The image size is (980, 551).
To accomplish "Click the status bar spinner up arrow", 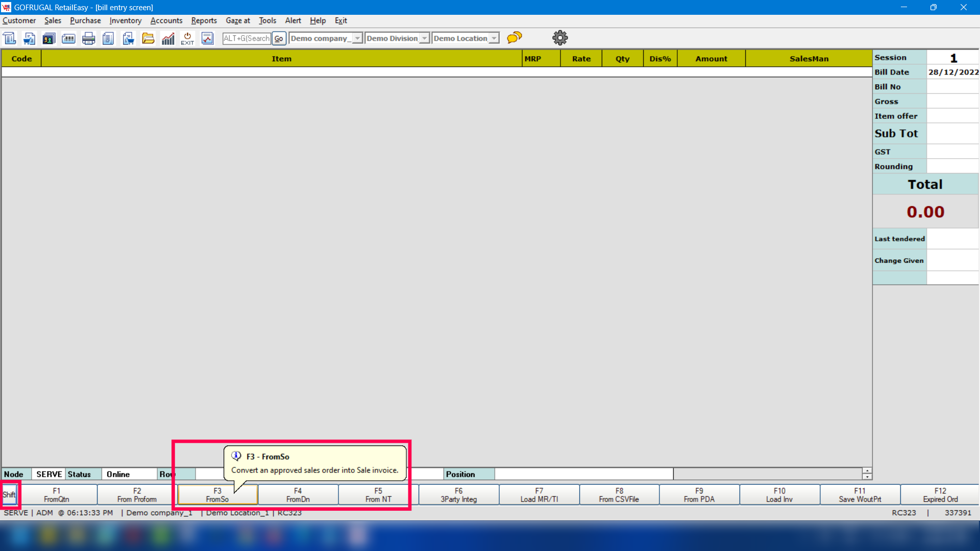I will point(867,470).
